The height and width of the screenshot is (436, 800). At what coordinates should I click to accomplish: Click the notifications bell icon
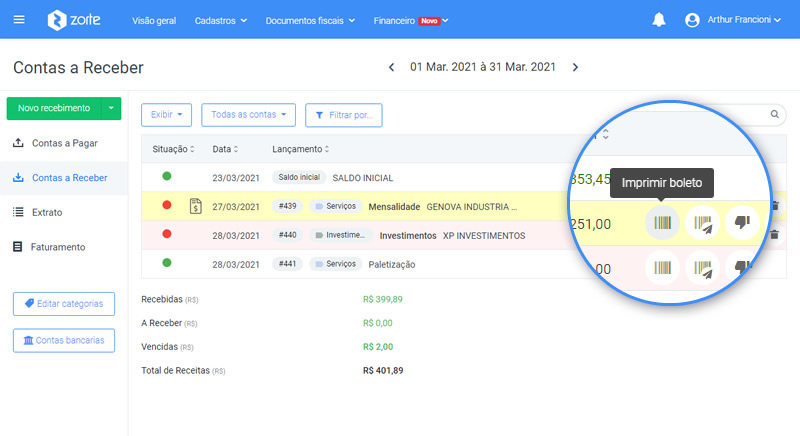click(658, 20)
